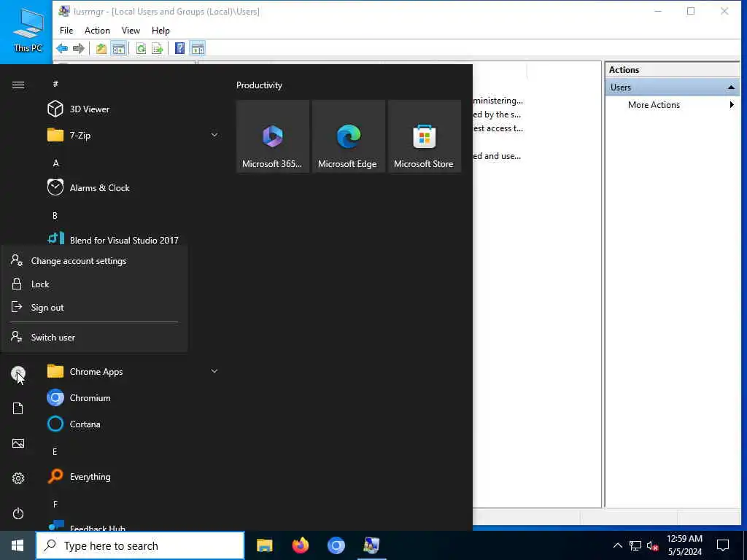Click the Power icon in Start sidebar
Screen dimensions: 747x560
tap(18, 513)
